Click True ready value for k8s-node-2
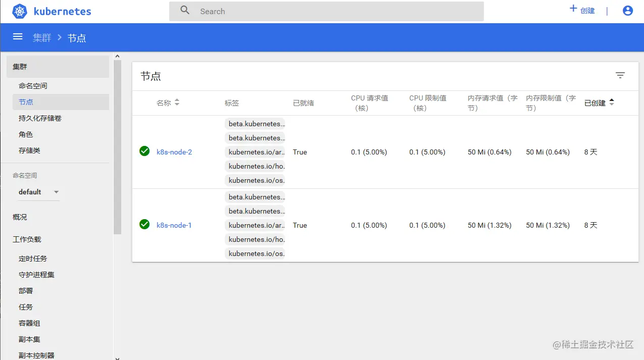644x360 pixels. point(300,152)
